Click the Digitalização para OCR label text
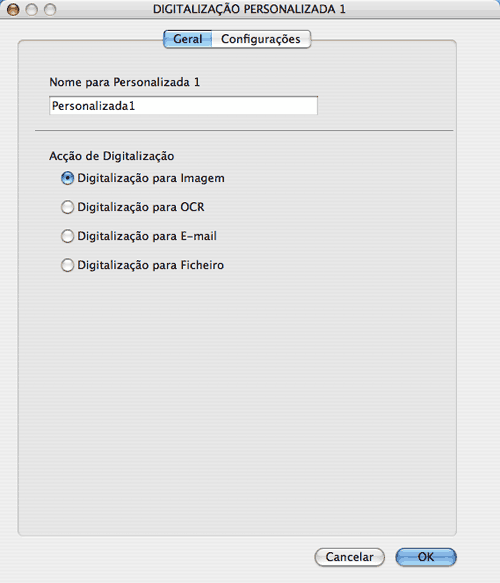This screenshot has width=500, height=583. [141, 207]
